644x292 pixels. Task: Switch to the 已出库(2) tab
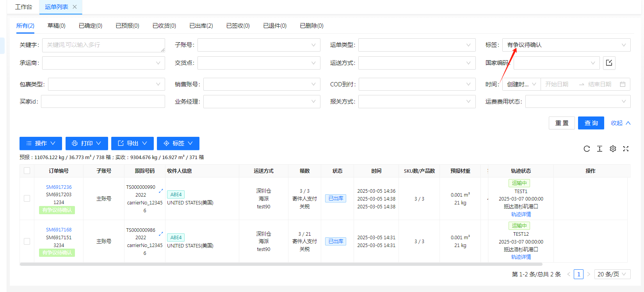[x=201, y=26]
